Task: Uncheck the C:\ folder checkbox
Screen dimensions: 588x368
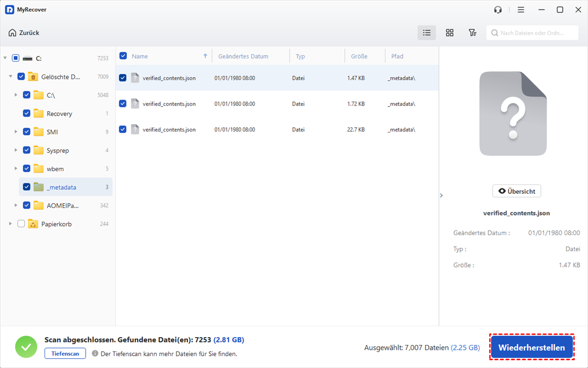Action: pos(27,95)
